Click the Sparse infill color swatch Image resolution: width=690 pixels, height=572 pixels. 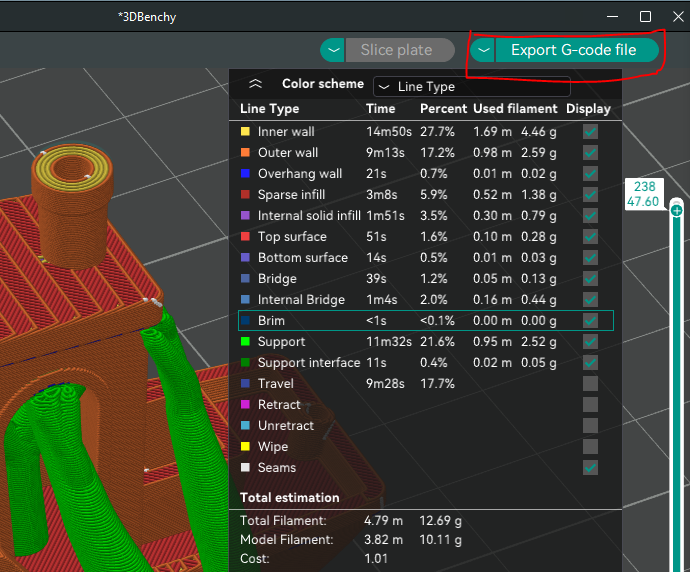pos(246,194)
